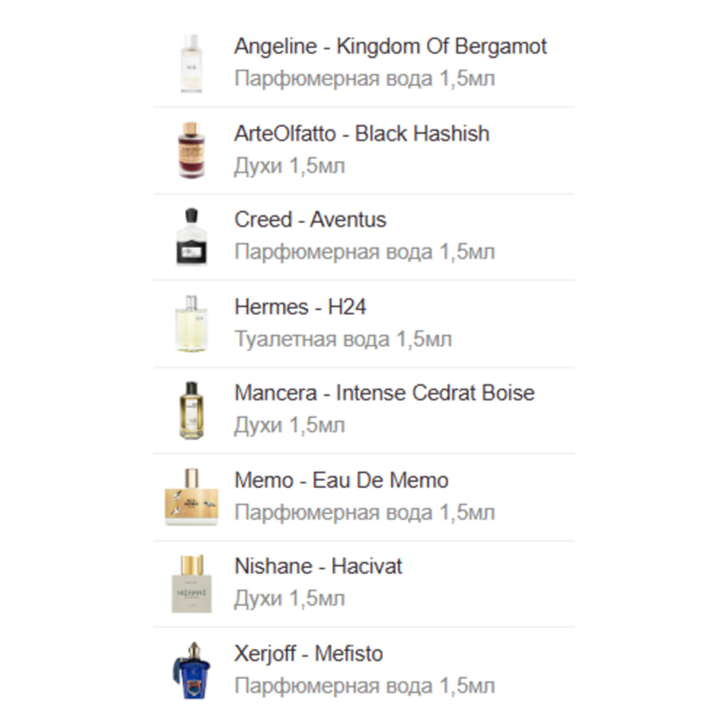Open the Hermes - H24 title

(300, 307)
